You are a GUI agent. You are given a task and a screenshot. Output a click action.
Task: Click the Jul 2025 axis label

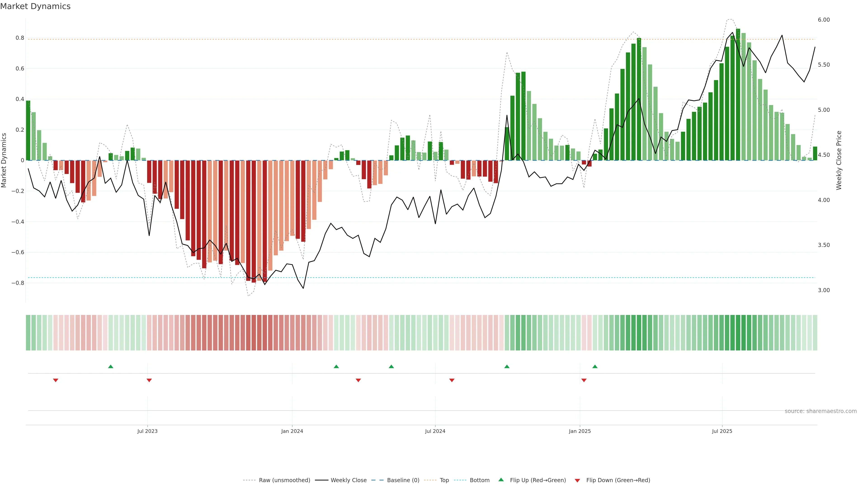(722, 431)
